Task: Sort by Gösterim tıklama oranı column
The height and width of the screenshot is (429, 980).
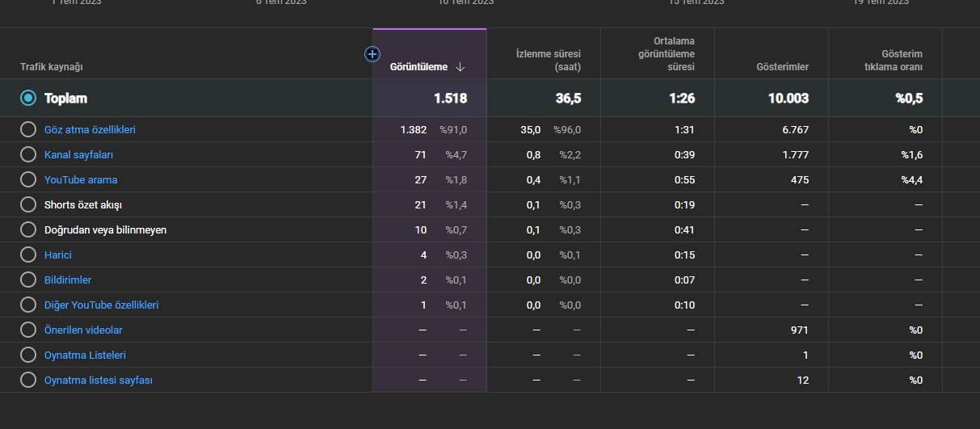Action: pyautogui.click(x=892, y=61)
